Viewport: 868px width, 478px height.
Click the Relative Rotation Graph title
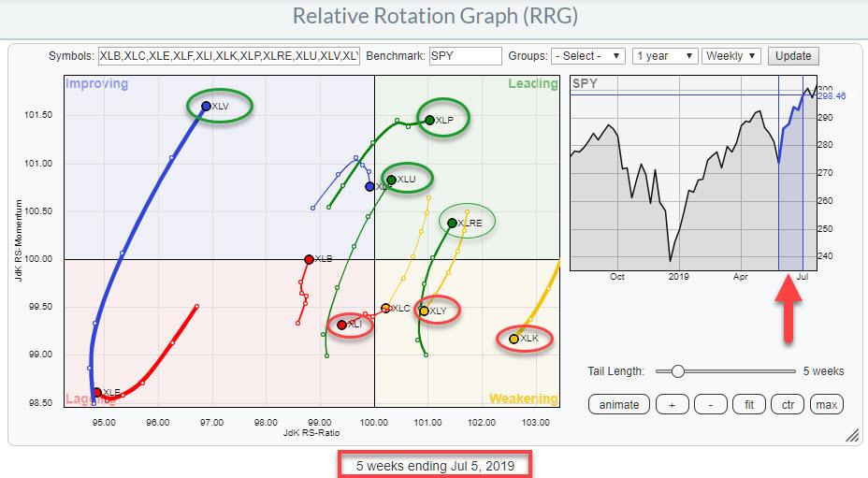click(435, 16)
